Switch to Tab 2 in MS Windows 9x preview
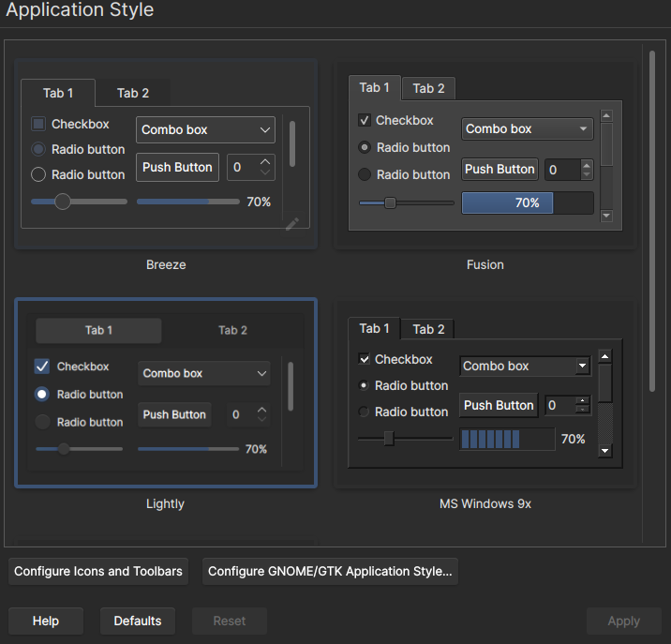Image resolution: width=671 pixels, height=644 pixels. tap(428, 329)
